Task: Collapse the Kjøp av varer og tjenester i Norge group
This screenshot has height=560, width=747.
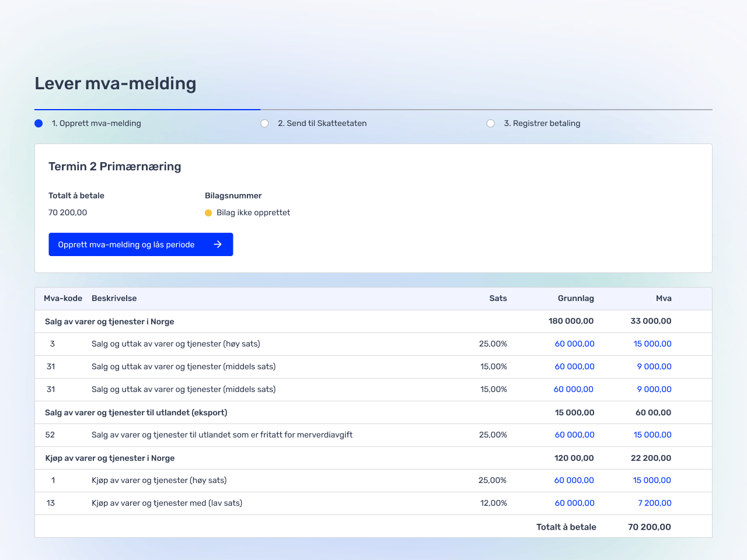Action: click(x=110, y=458)
